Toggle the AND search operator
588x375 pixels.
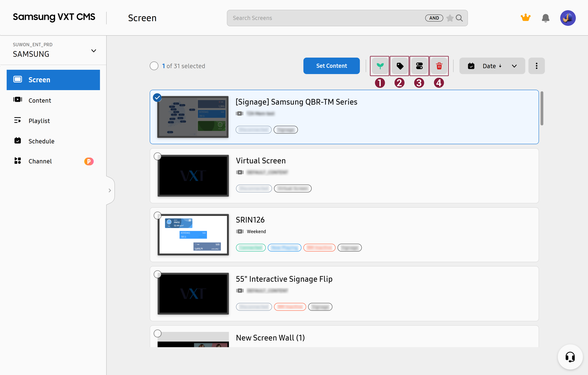(434, 18)
